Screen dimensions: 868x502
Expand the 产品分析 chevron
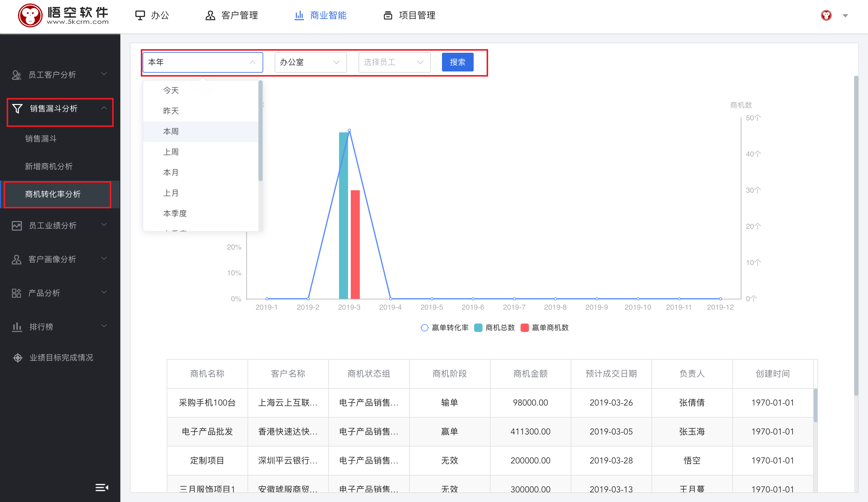pyautogui.click(x=104, y=292)
